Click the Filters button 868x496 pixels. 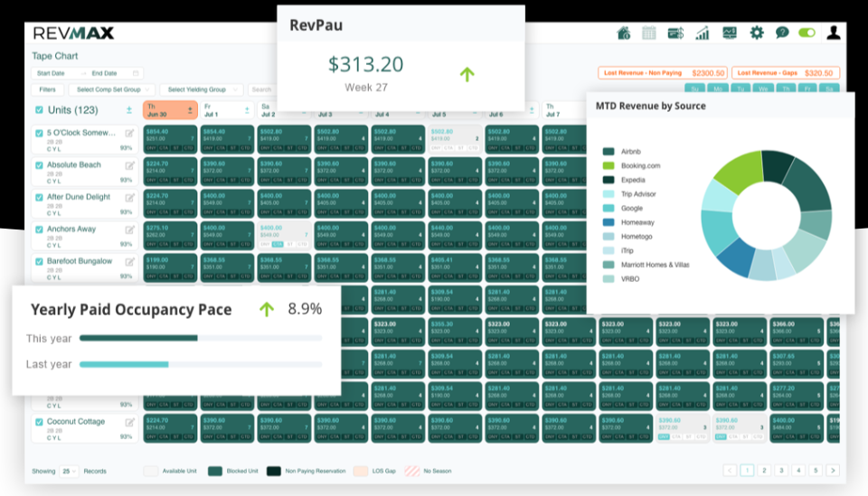47,89
